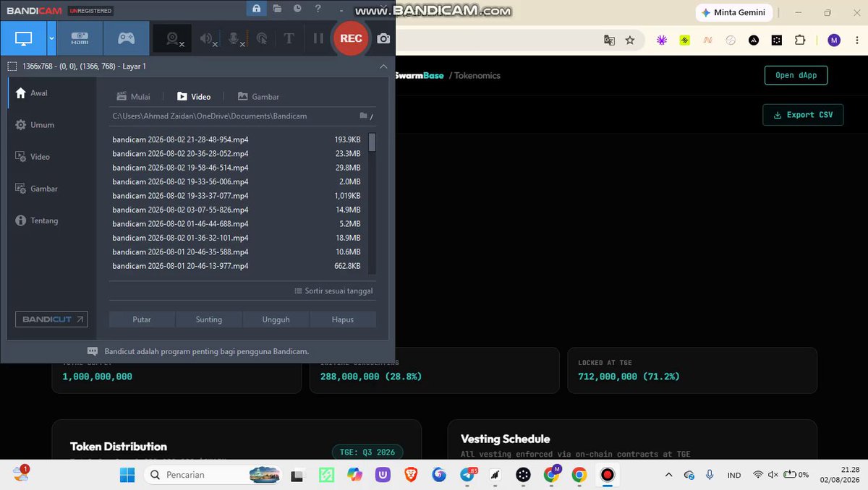The width and height of the screenshot is (868, 490).
Task: Toggle text overlay in Bandicam
Action: 289,39
